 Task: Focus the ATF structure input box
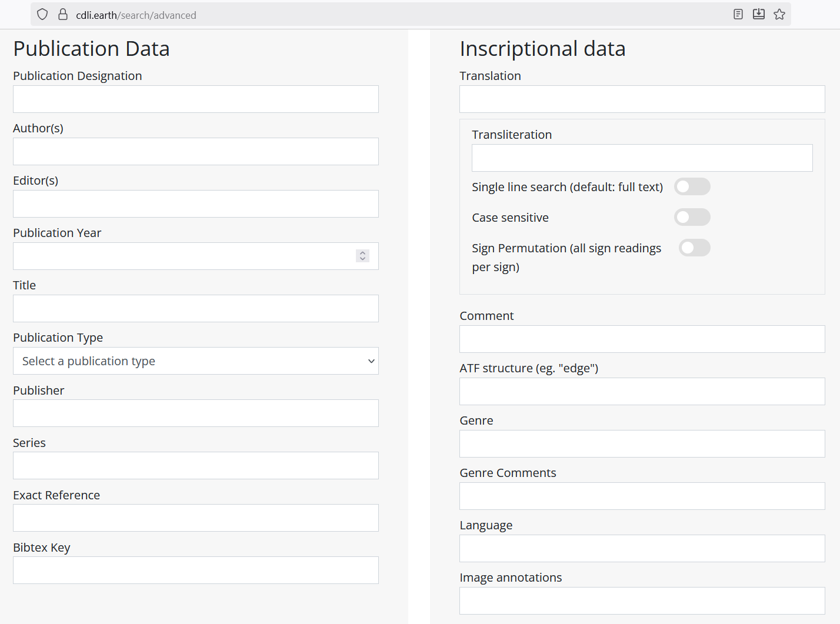tap(642, 392)
